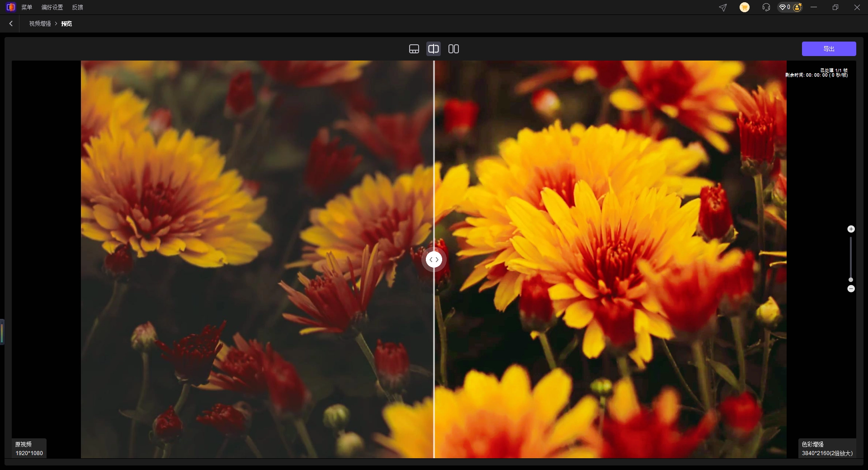Viewport: 868px width, 470px height.
Task: Go back using the left arrow
Action: point(11,23)
